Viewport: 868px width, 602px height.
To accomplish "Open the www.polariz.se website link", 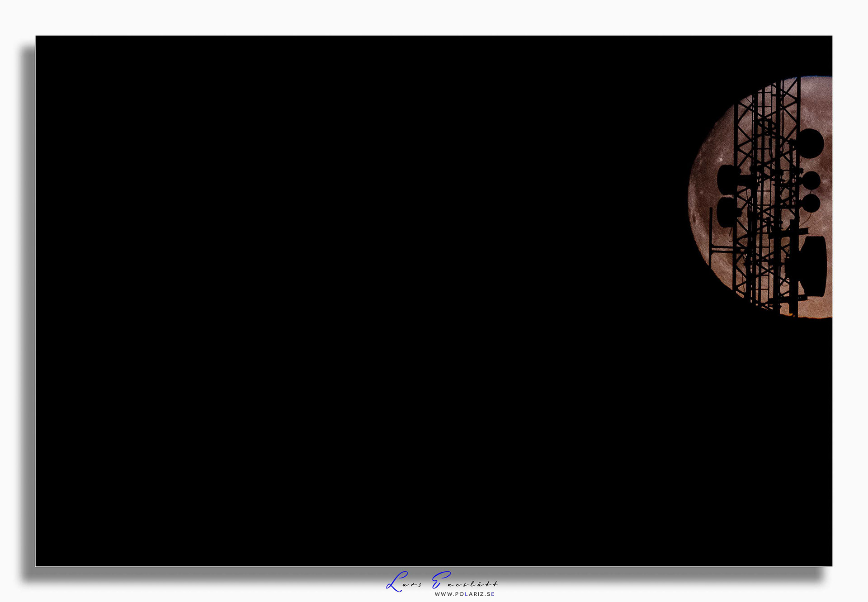I will click(464, 594).
